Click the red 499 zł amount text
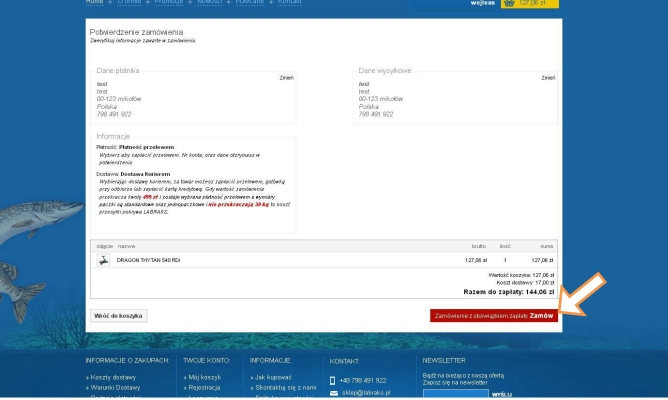668x400 pixels. tap(150, 197)
